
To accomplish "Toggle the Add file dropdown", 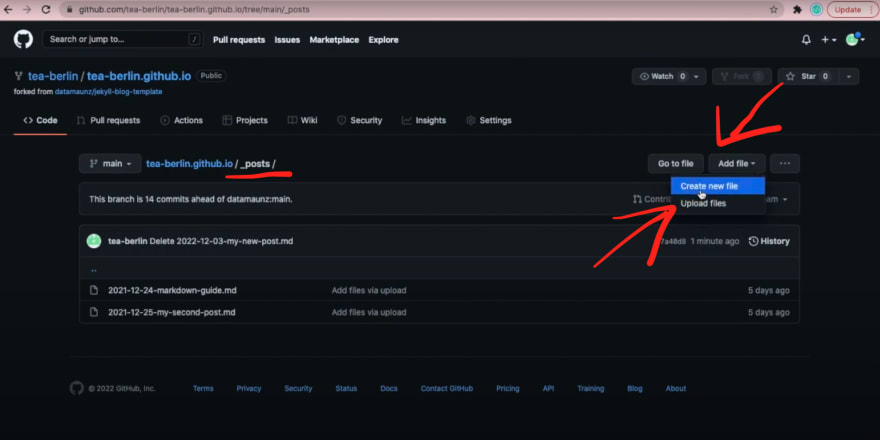I will point(737,164).
